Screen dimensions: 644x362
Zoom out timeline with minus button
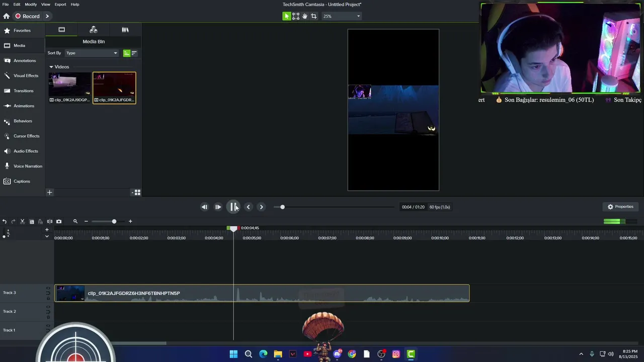point(86,222)
